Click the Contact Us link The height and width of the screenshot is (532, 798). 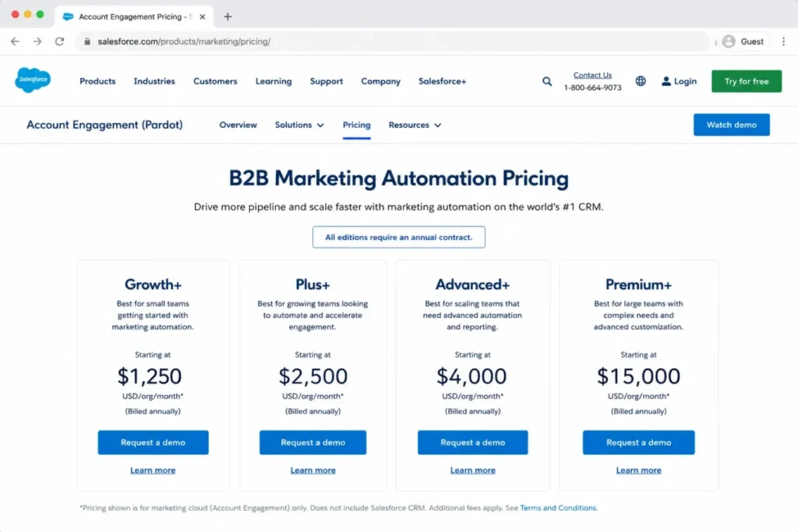pyautogui.click(x=592, y=75)
